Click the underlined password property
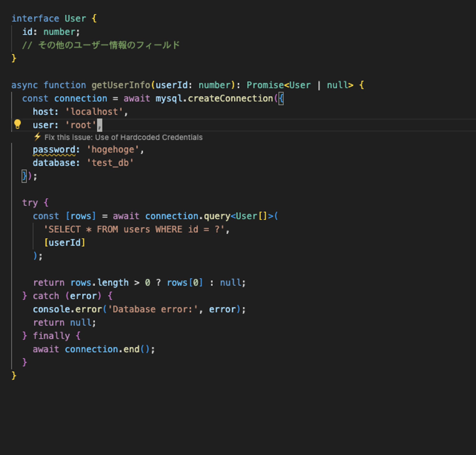Viewport: 476px width, 455px height. (54, 150)
